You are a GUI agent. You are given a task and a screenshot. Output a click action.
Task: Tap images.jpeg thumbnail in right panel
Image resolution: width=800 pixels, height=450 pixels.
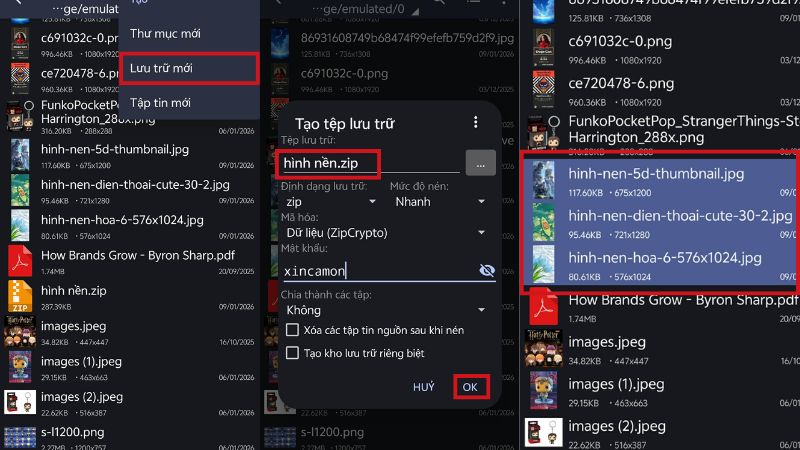coord(543,348)
